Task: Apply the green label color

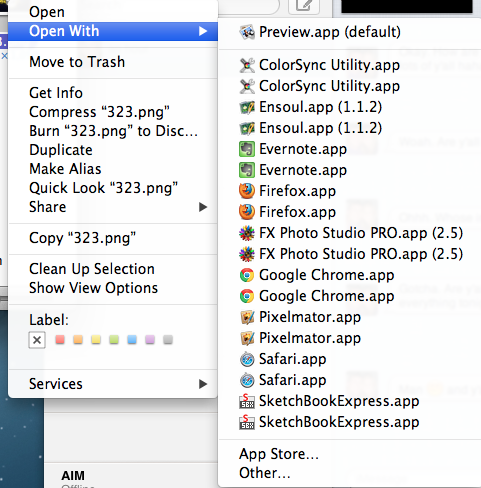Action: [114, 340]
